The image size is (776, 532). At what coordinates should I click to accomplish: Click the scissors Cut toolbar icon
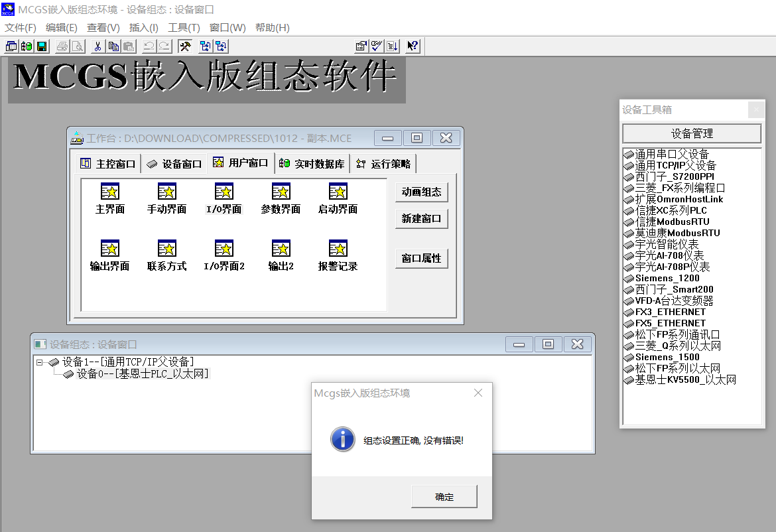tap(97, 46)
